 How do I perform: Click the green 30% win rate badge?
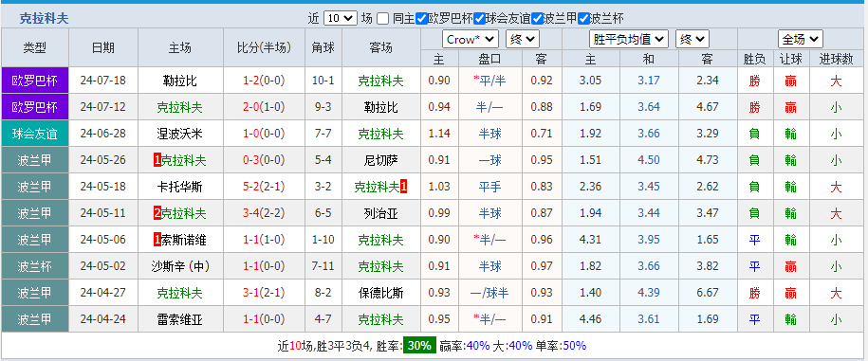point(419,346)
